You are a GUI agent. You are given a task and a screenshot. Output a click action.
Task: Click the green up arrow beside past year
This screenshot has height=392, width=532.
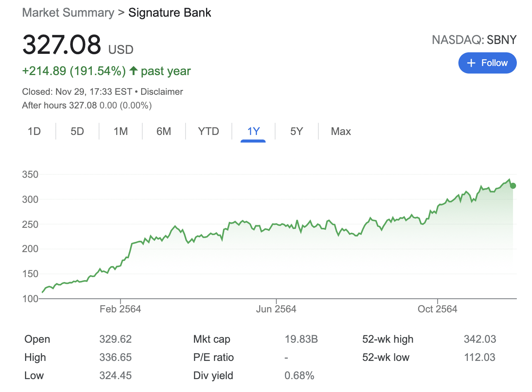click(x=133, y=71)
